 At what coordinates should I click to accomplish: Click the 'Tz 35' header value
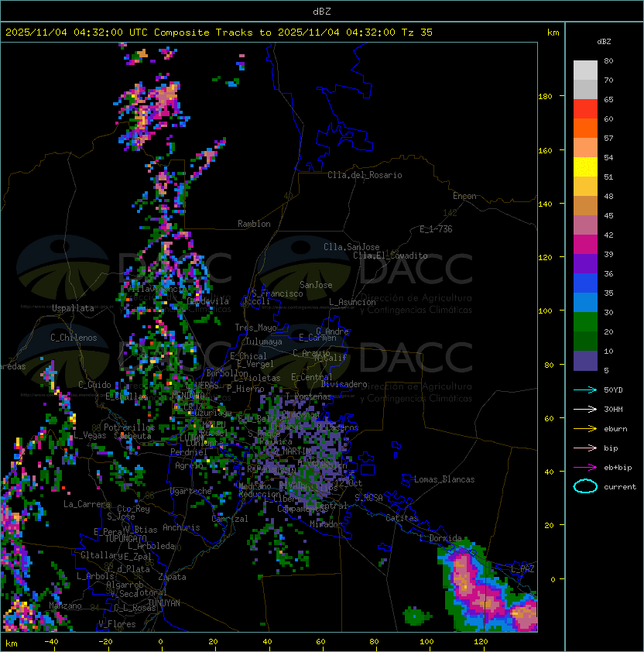[x=417, y=33]
